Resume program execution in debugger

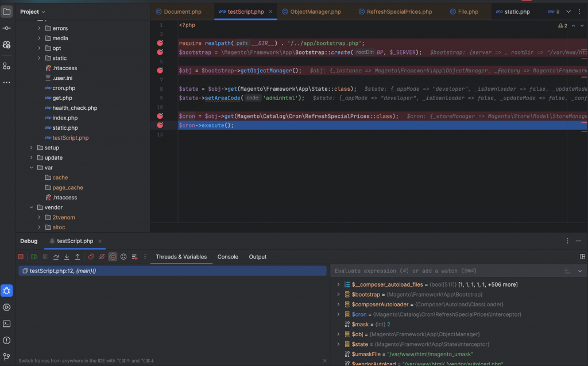click(x=34, y=257)
